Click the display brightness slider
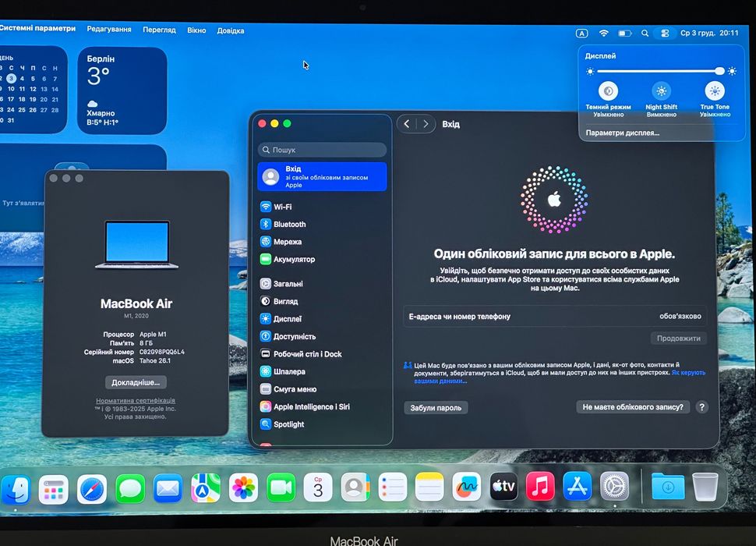Viewport: 756px width, 546px height. (661, 72)
